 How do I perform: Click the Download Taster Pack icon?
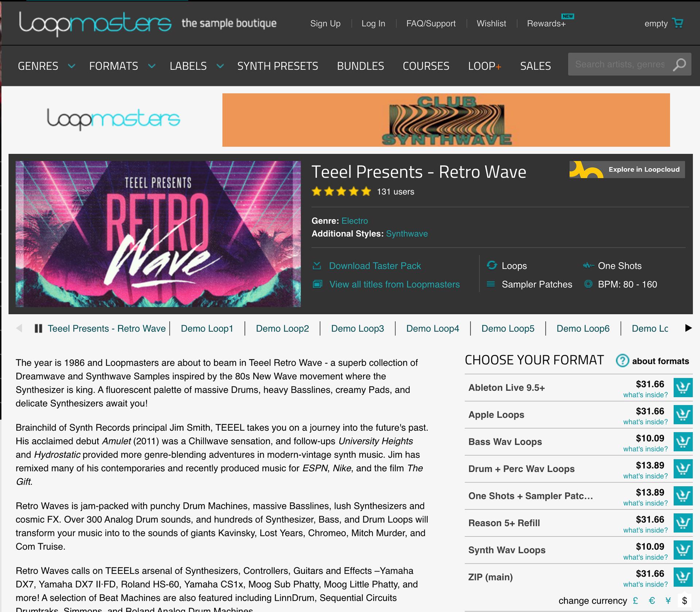(317, 266)
